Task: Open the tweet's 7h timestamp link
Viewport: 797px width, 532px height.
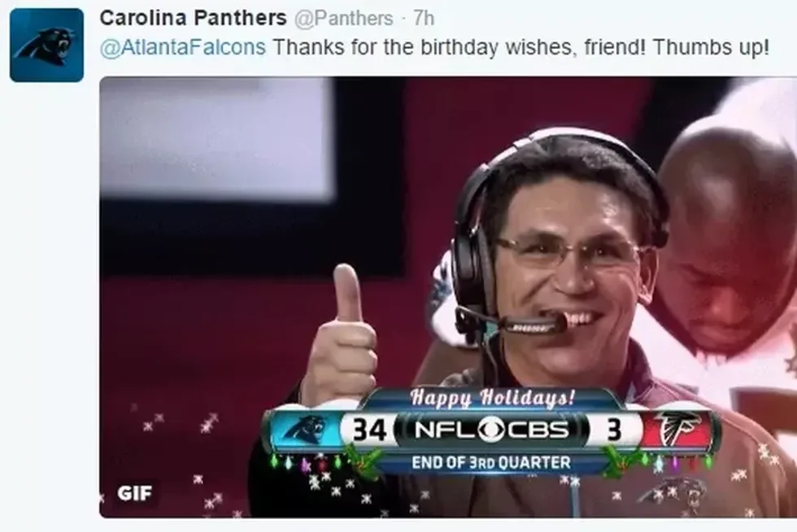Action: pos(424,19)
